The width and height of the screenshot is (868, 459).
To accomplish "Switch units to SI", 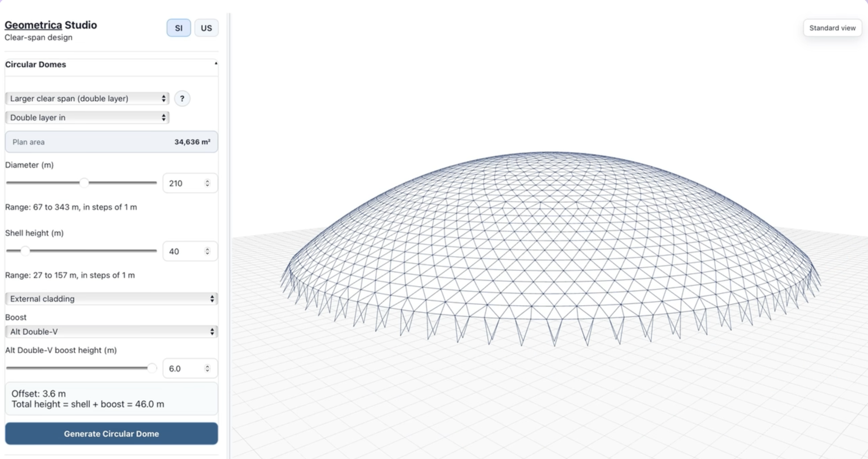I will 178,28.
